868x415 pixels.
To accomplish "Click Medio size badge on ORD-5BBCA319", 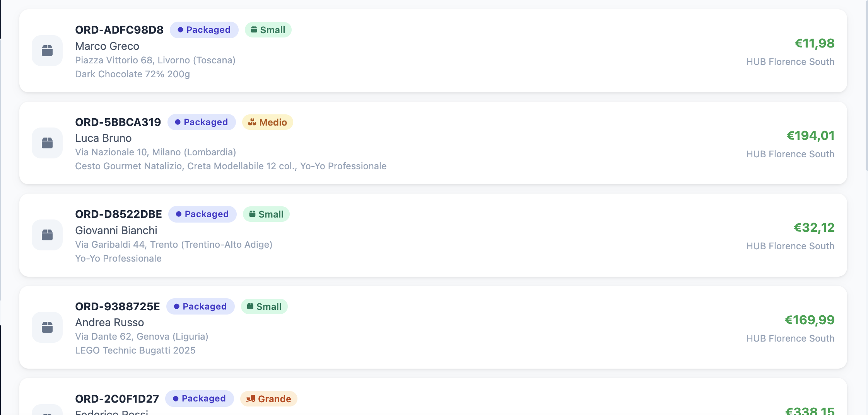I will (268, 122).
